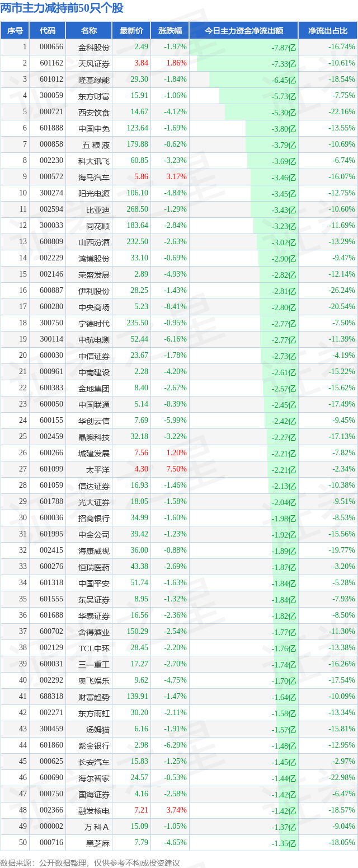
Task: Select stock code 601162
Action: point(51,63)
